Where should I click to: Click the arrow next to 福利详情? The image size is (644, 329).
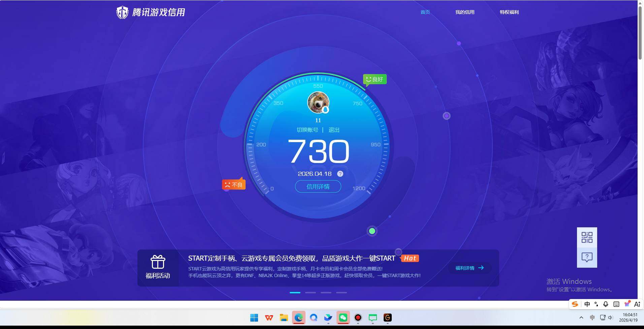click(x=481, y=268)
